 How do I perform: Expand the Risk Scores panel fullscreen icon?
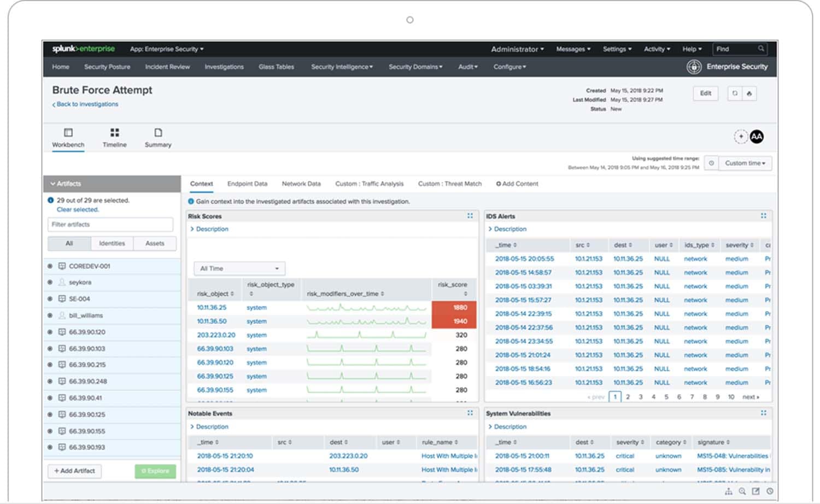click(x=470, y=216)
